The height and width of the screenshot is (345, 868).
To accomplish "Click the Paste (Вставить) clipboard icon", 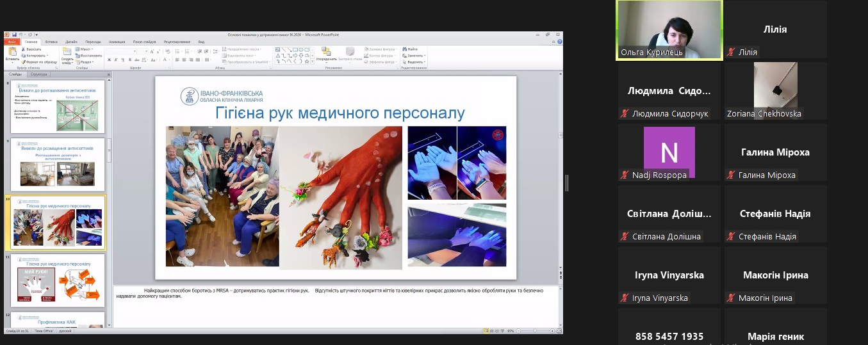I will (12, 52).
